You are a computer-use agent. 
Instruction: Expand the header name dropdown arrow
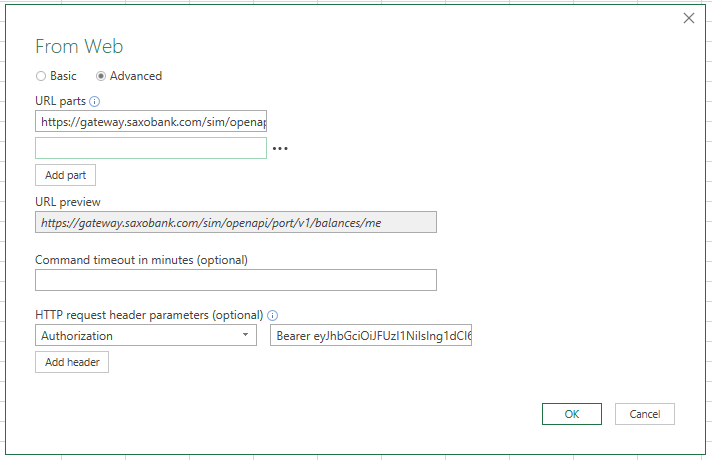pos(246,336)
